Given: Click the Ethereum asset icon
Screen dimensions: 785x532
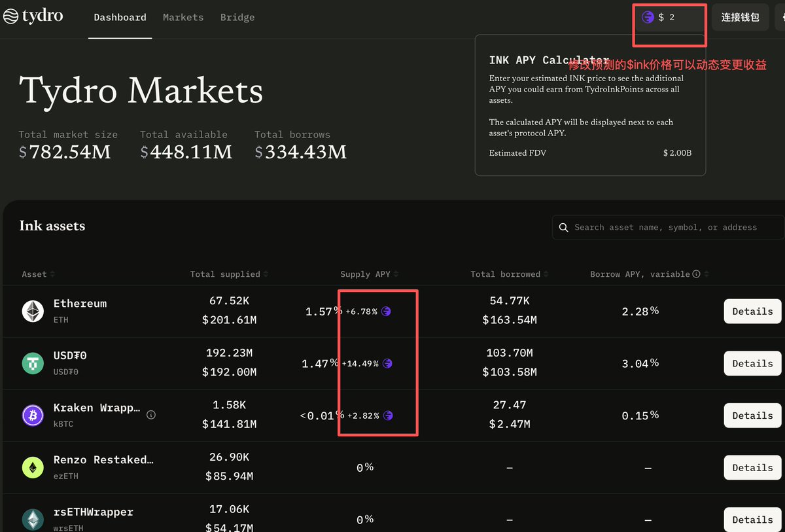Looking at the screenshot, I should pos(33,311).
